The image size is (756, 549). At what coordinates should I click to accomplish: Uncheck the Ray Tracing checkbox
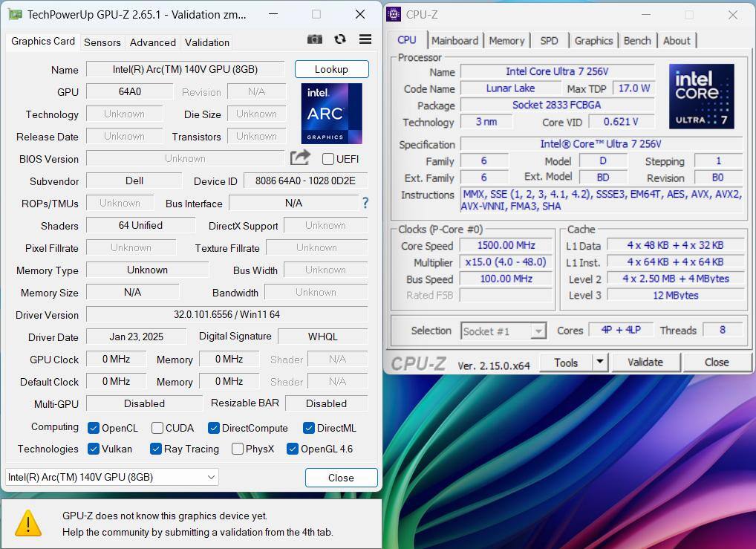156,449
